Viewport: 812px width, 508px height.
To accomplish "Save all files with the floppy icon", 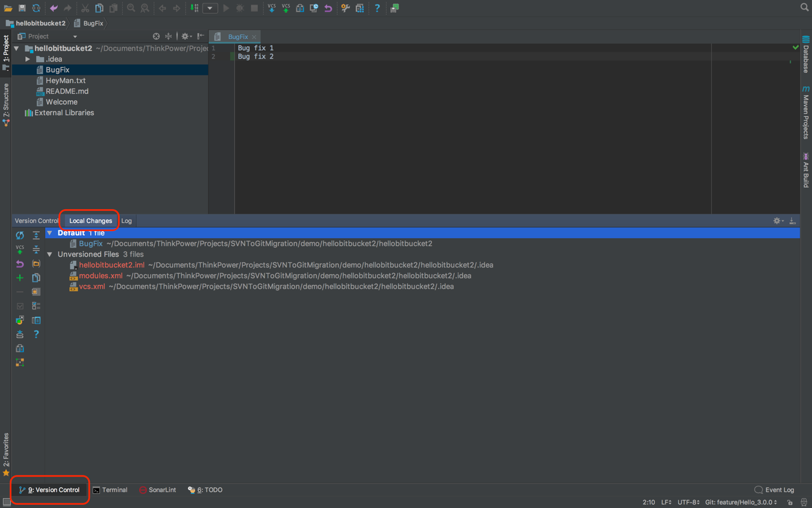I will coord(22,8).
